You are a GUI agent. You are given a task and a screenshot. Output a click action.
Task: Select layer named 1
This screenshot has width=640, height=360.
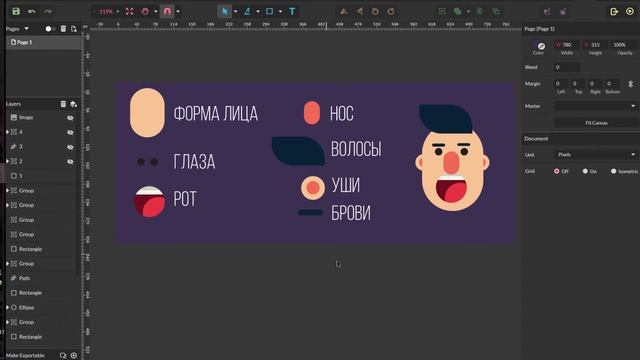pyautogui.click(x=41, y=176)
